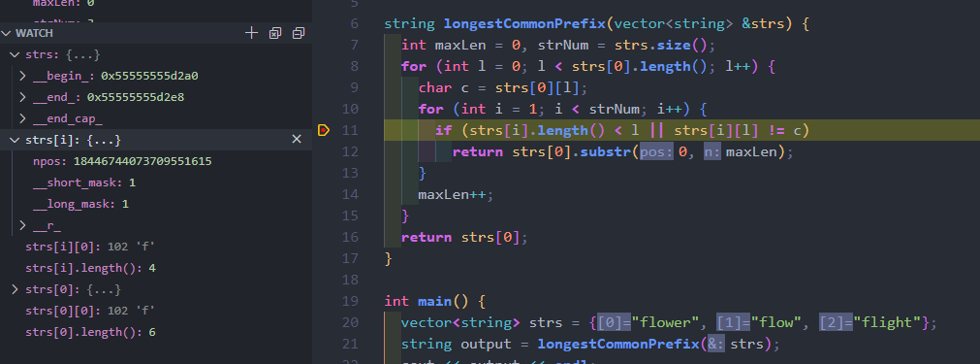Select the strs[0].length() watch row
Image resolution: width=980 pixels, height=364 pixels.
156,332
